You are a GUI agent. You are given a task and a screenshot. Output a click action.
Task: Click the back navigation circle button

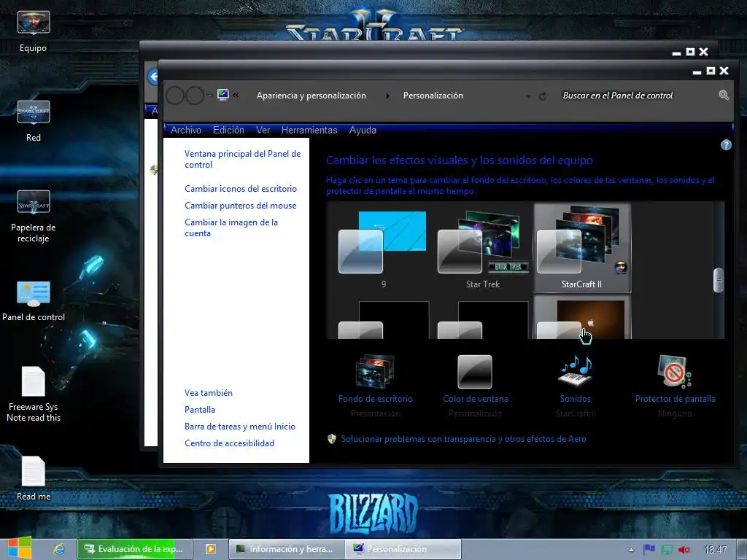pyautogui.click(x=175, y=96)
